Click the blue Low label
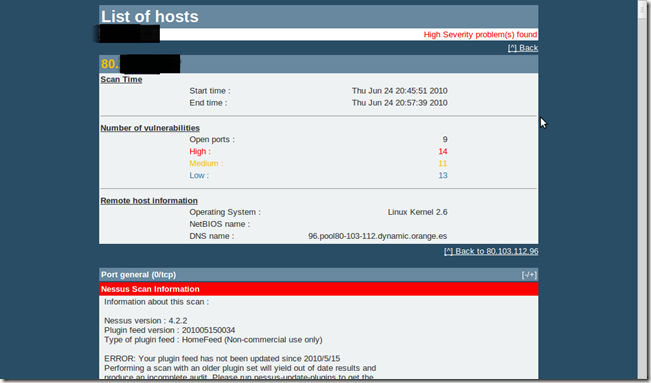 199,175
